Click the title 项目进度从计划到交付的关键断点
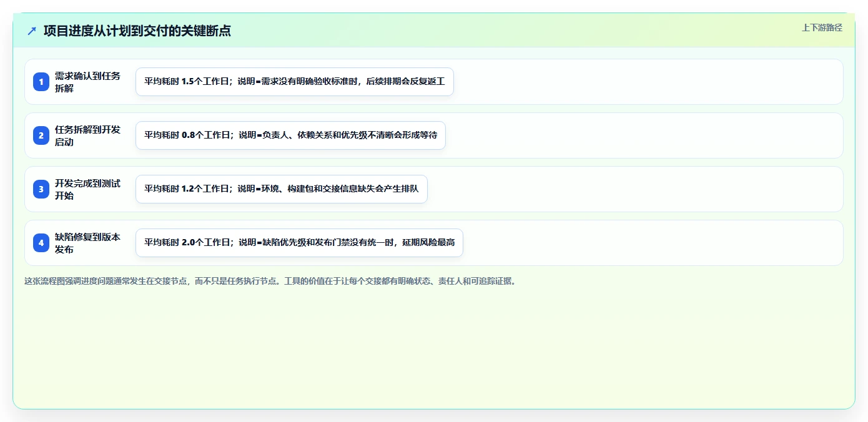 137,31
